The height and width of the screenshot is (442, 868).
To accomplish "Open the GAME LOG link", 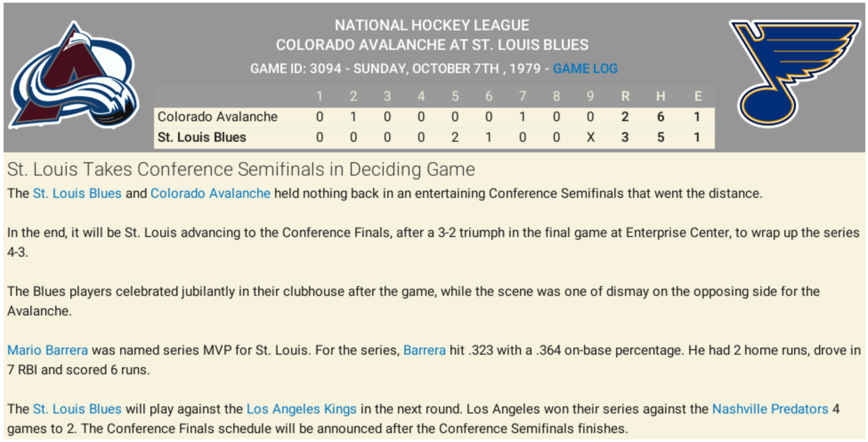I will [585, 69].
